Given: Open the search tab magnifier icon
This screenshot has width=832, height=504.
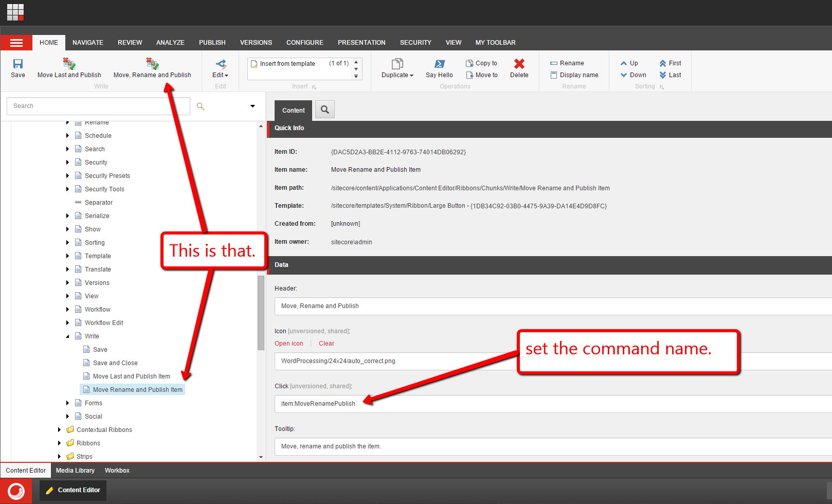Looking at the screenshot, I should pos(324,110).
